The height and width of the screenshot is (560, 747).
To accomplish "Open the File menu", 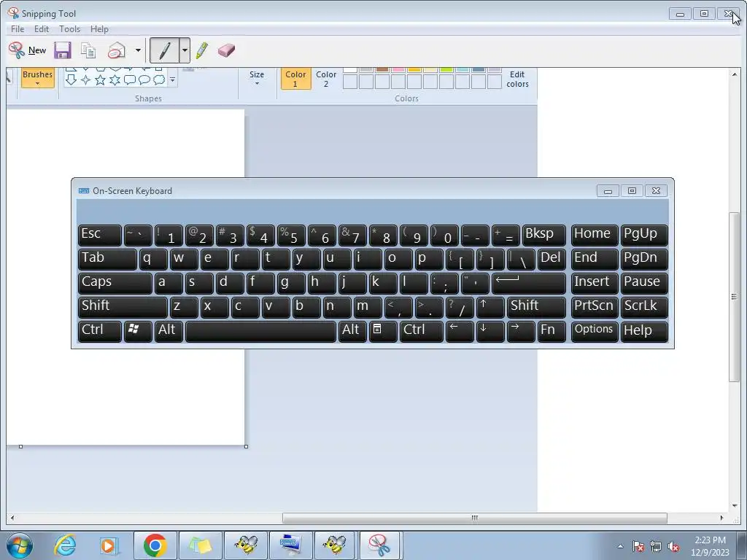I will 18,29.
